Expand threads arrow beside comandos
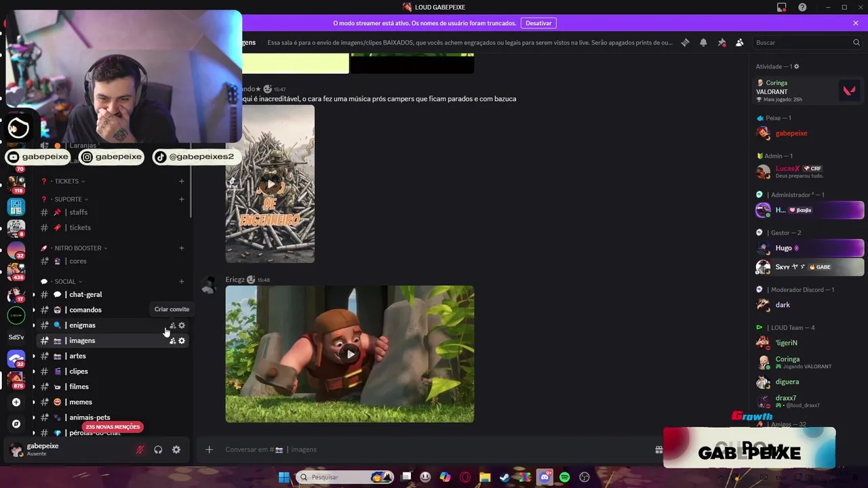868x488 pixels. (34, 310)
